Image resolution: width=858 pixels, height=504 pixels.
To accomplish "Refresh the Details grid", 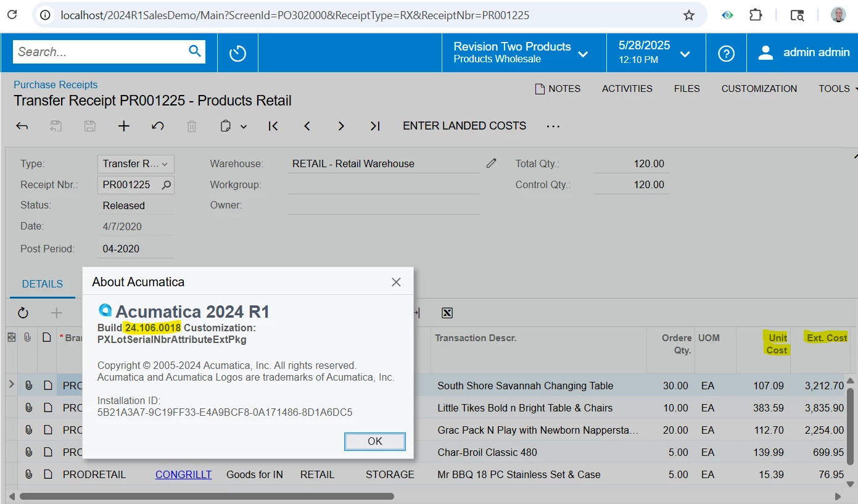I will (x=23, y=313).
